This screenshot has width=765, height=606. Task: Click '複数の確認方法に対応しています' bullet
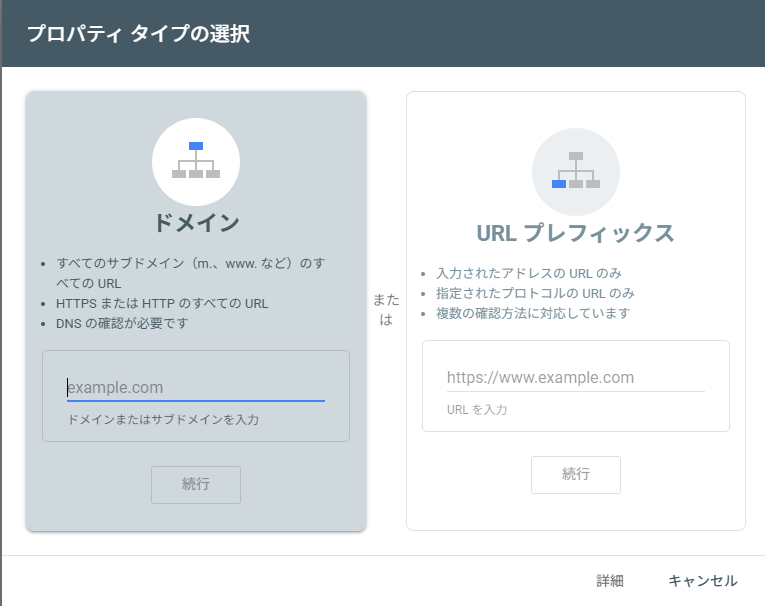(533, 313)
